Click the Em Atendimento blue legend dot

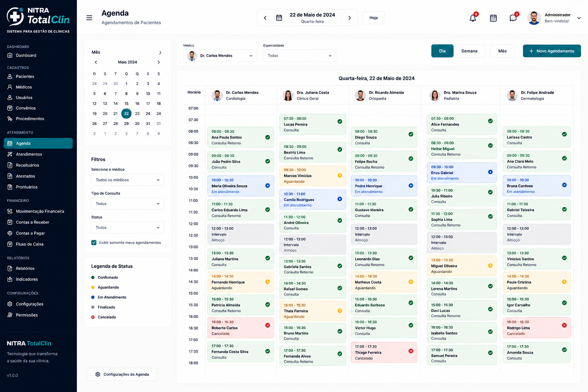click(x=93, y=297)
